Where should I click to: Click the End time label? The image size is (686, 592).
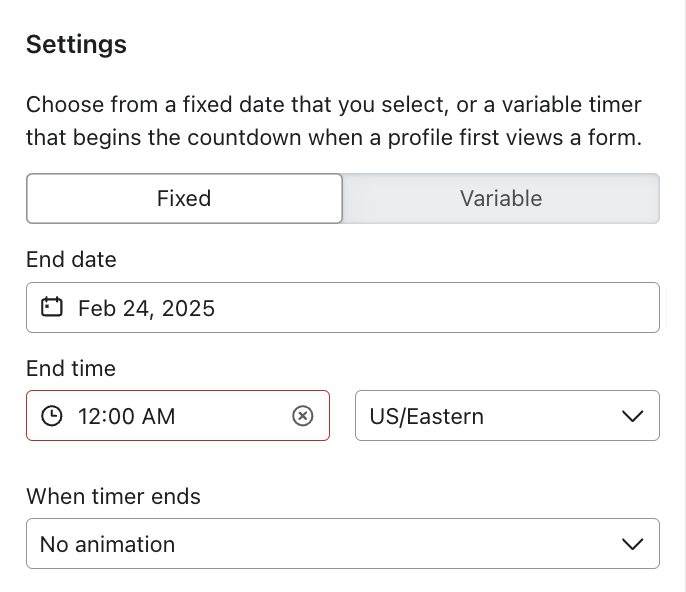pos(71,368)
